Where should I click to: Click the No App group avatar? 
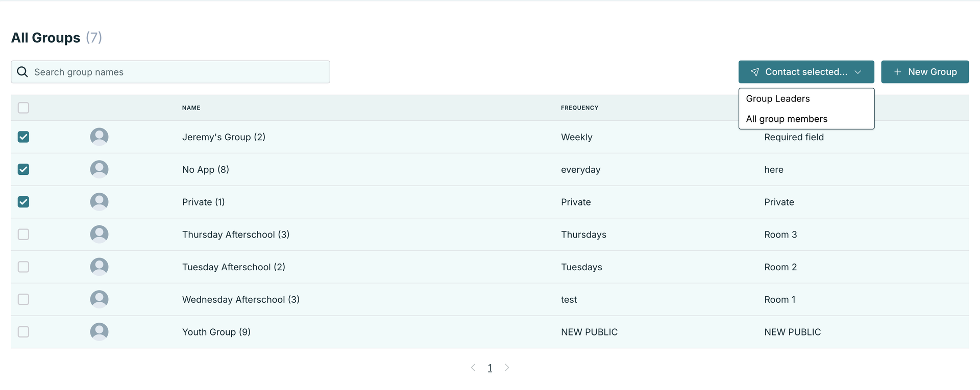click(x=100, y=169)
